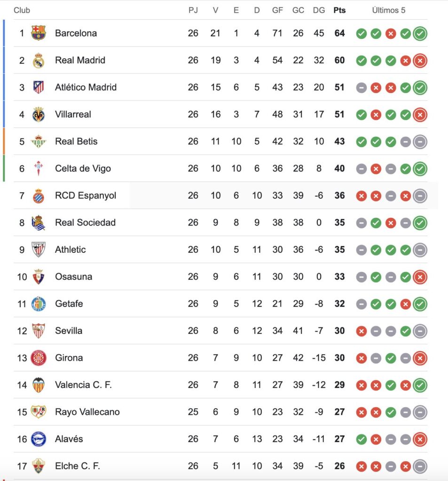Image resolution: width=448 pixels, height=481 pixels.
Task: Click Valencia C. F.'s latest win result icon
Action: [x=420, y=385]
